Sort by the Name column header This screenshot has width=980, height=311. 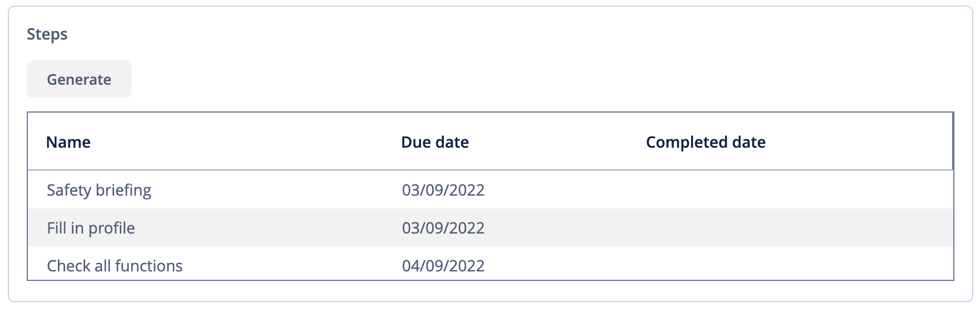click(68, 142)
